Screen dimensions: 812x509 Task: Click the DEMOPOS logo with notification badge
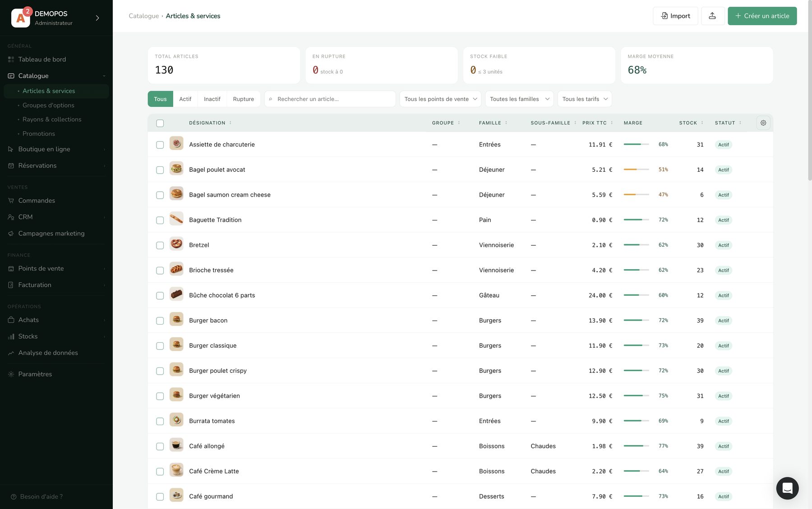click(x=21, y=18)
